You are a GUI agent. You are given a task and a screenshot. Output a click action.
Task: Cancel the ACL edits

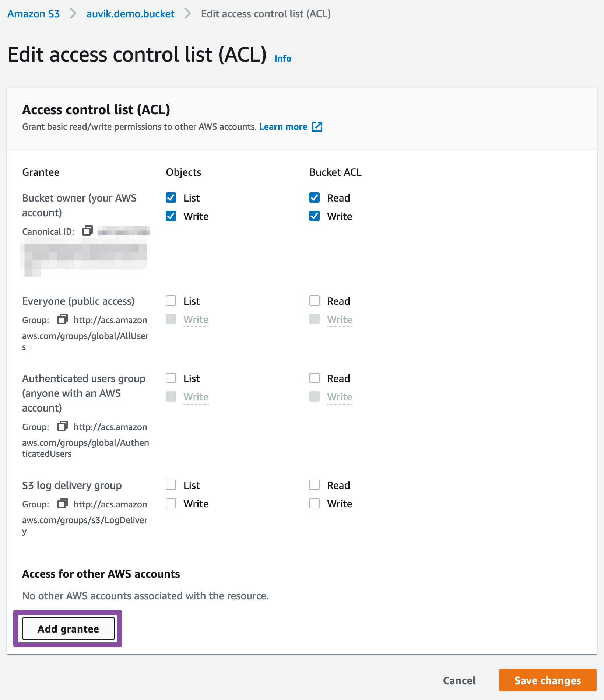[459, 680]
